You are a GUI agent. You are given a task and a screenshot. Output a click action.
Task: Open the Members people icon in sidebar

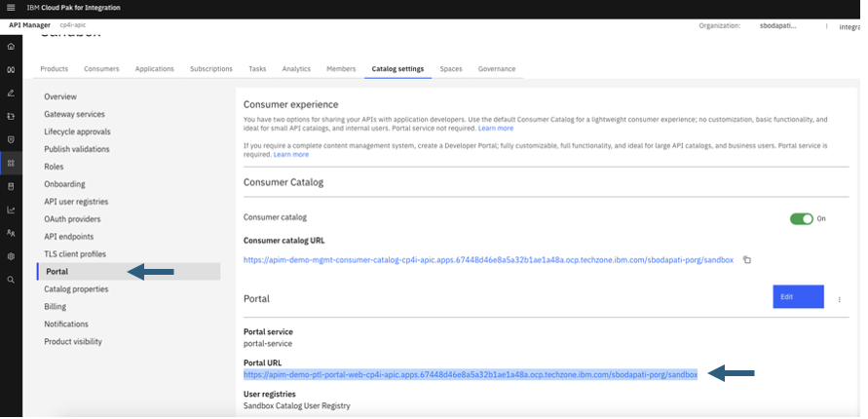(11, 233)
